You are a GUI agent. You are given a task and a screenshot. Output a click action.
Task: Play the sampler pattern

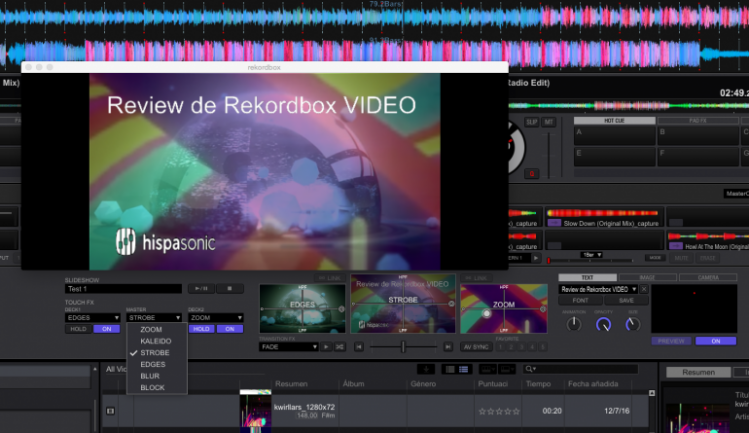(536, 258)
